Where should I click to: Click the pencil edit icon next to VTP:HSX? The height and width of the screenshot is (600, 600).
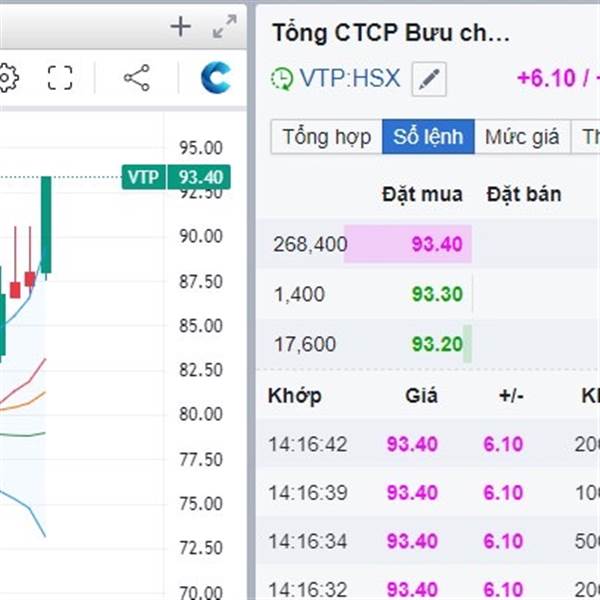click(x=429, y=79)
